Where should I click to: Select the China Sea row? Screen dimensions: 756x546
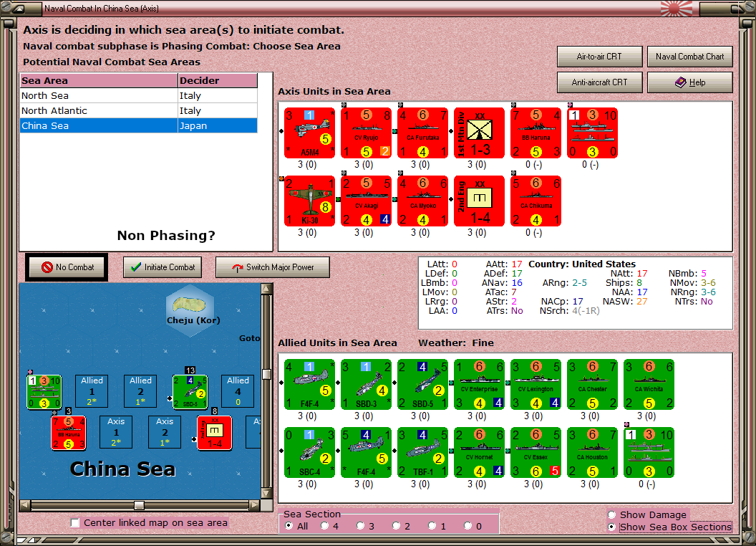(x=139, y=125)
